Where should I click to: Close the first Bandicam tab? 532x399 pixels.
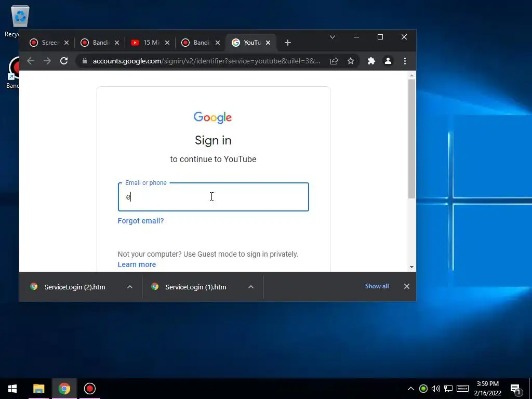point(117,43)
